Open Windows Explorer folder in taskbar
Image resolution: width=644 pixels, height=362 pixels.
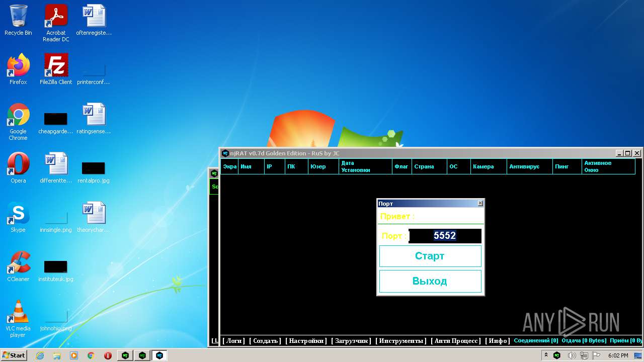pos(57,355)
